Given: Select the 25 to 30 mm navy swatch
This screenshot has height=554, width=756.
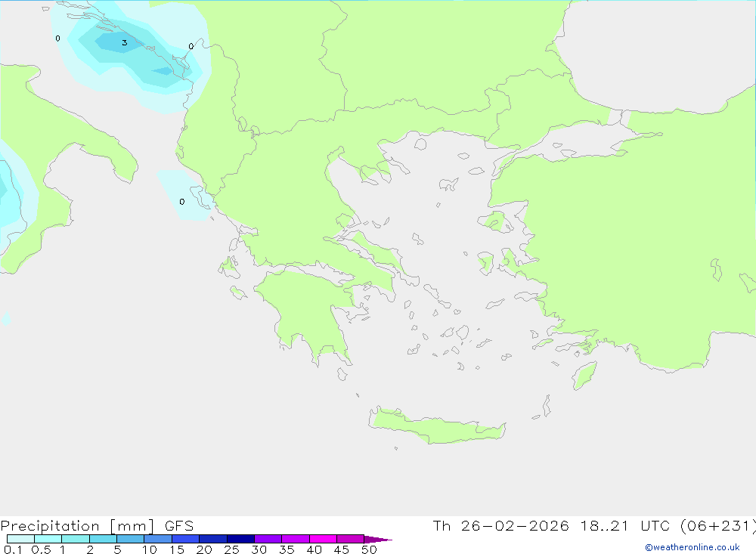Looking at the screenshot, I should (240, 539).
